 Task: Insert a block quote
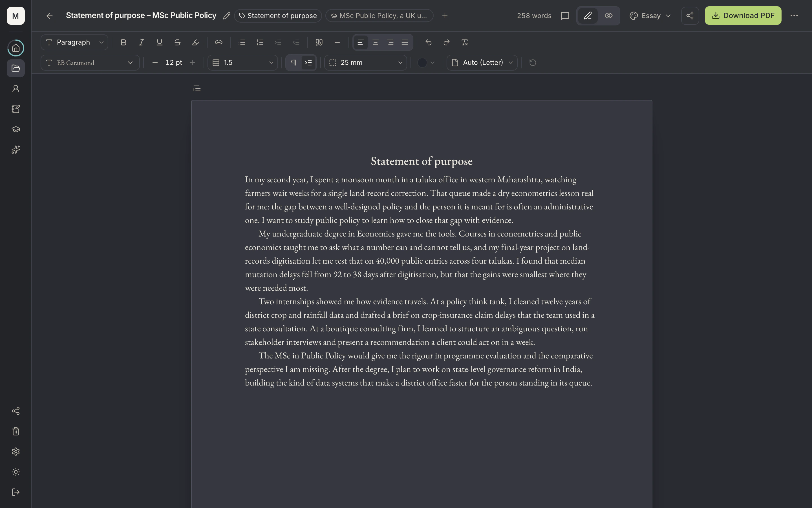319,42
